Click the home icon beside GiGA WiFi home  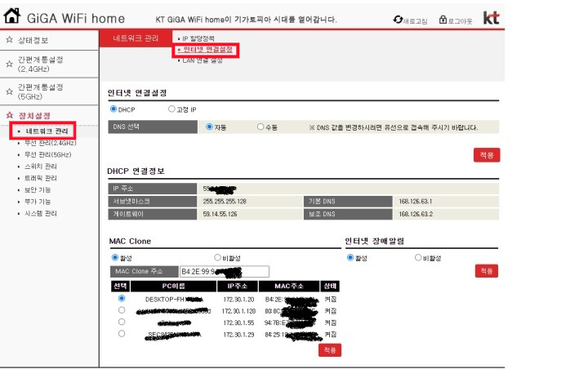point(11,16)
